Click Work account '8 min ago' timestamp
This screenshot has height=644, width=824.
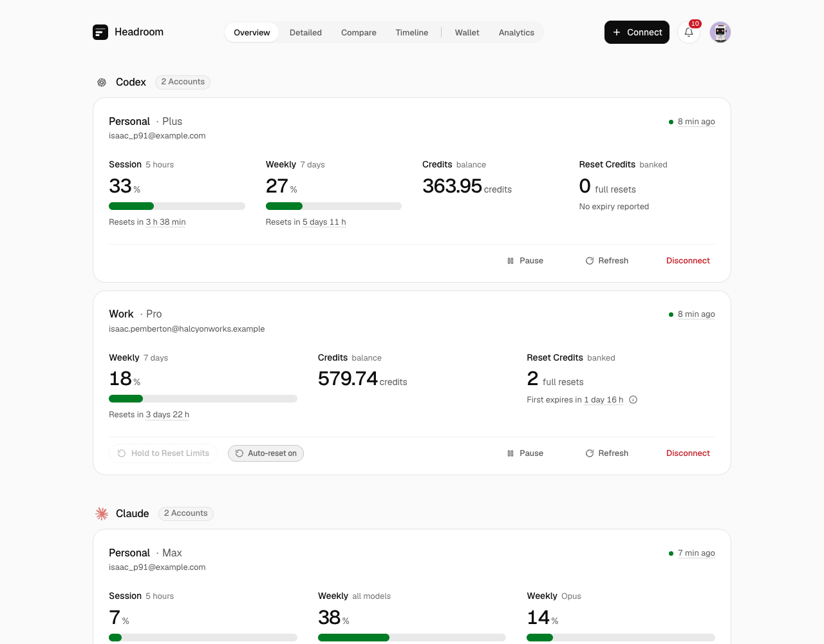point(696,314)
